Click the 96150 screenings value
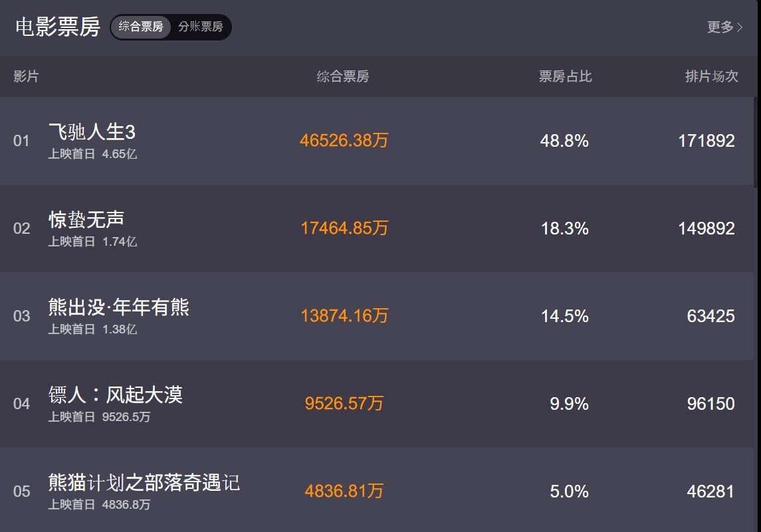 tap(710, 404)
